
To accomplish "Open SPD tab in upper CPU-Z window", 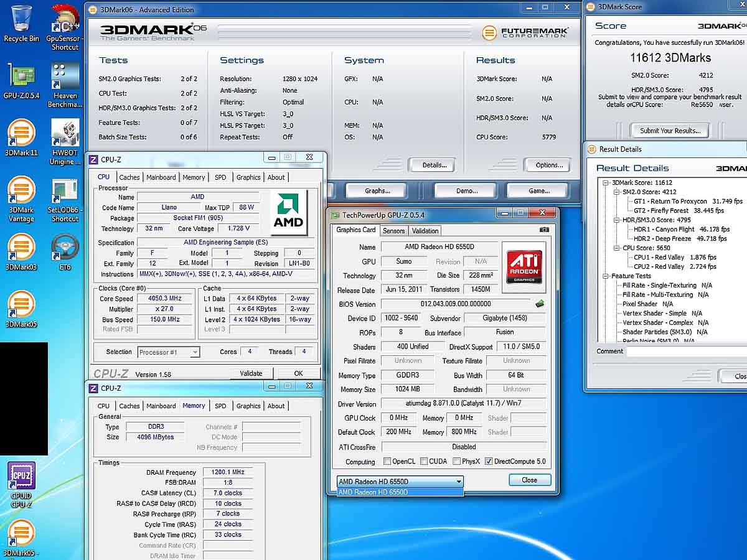I will click(x=220, y=177).
